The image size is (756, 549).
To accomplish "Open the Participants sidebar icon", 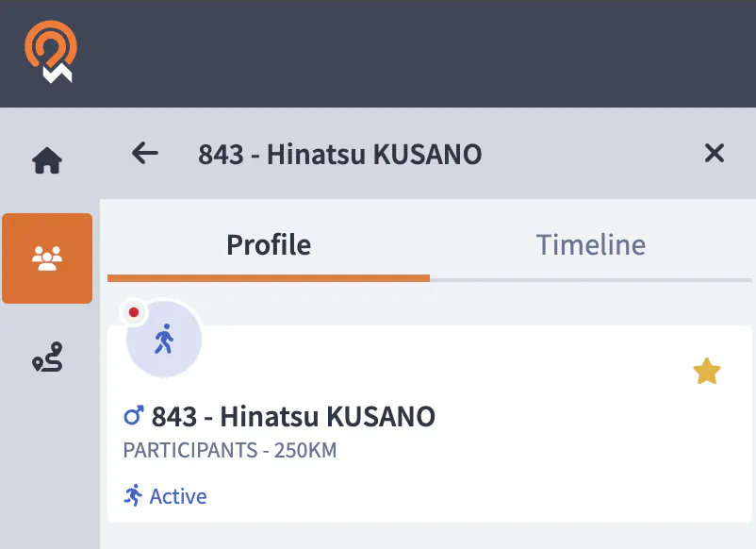I will (47, 258).
